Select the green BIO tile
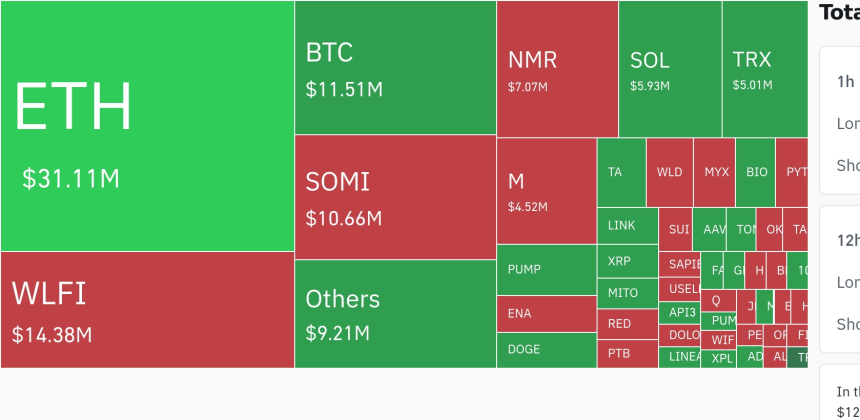 756,172
